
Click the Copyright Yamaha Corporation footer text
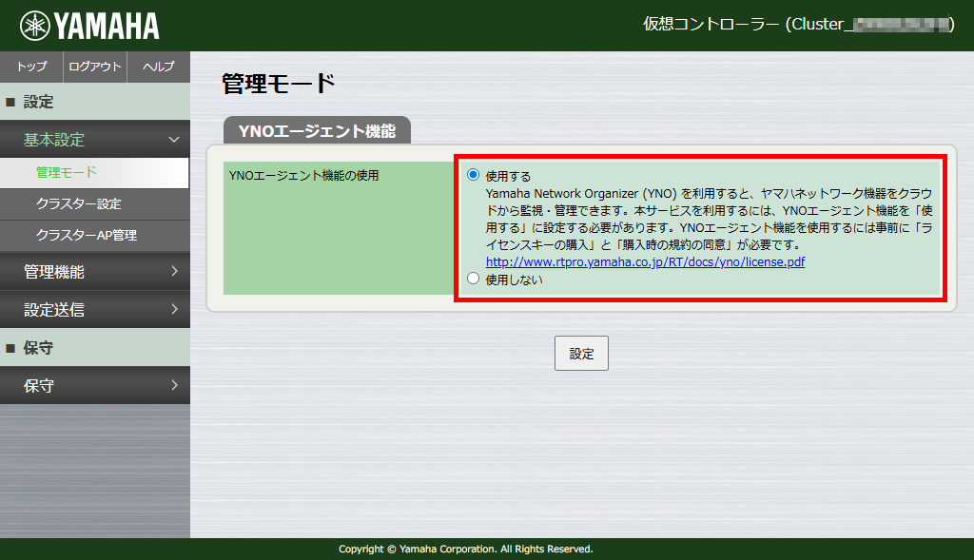pos(466,549)
